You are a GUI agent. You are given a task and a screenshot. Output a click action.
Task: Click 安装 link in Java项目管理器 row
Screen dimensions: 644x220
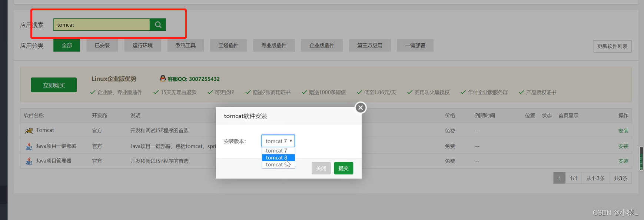click(623, 161)
